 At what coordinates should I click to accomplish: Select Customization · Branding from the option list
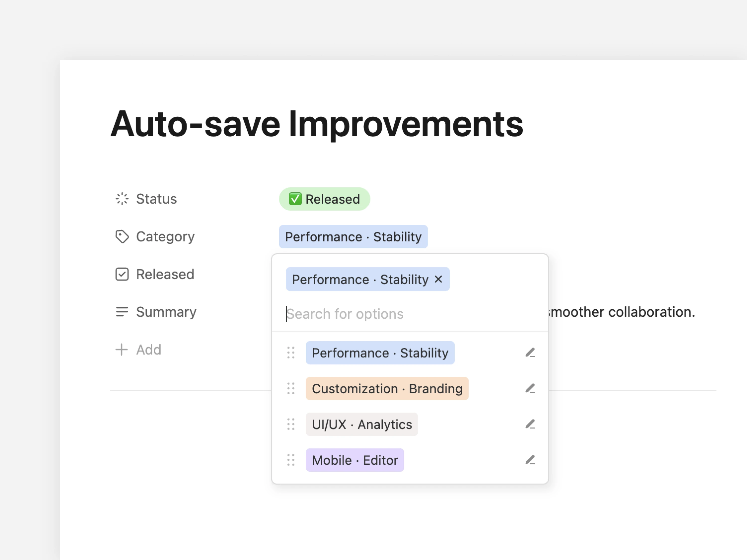pos(387,389)
